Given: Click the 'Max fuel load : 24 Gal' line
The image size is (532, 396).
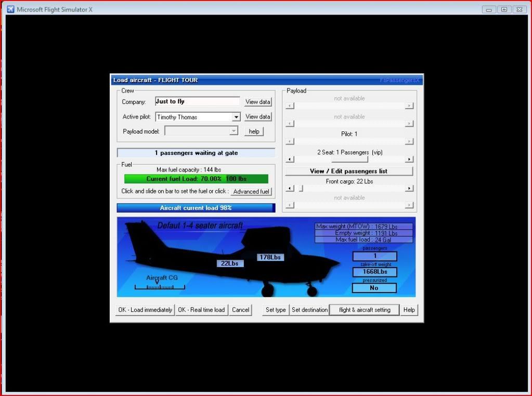Looking at the screenshot, I should [x=364, y=240].
